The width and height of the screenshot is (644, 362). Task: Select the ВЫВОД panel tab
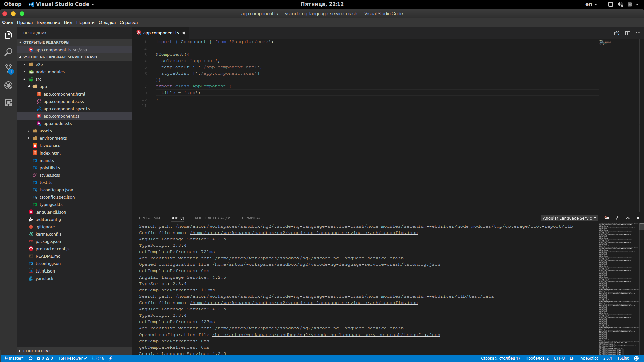(177, 218)
